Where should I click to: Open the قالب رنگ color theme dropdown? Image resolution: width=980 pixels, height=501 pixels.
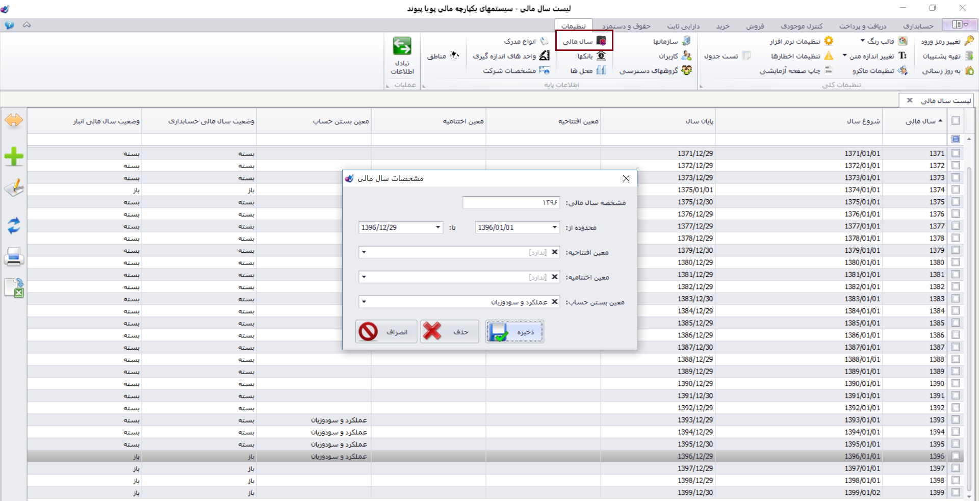(x=884, y=41)
